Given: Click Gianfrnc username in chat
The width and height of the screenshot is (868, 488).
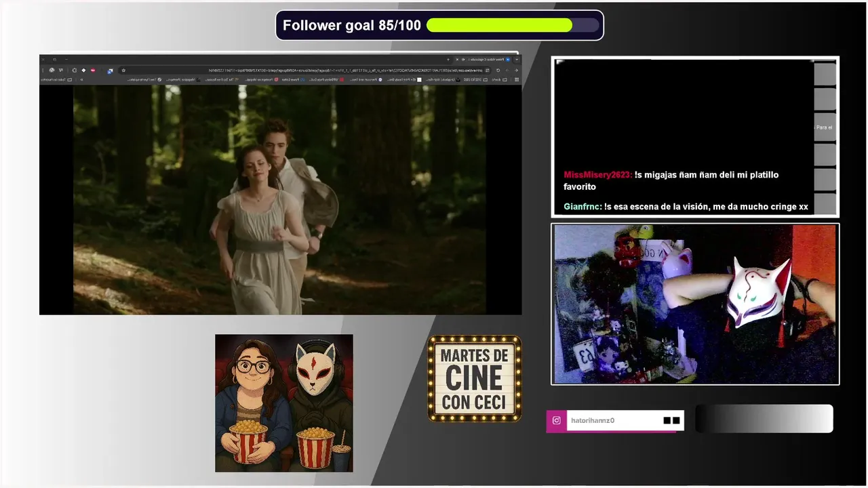Looking at the screenshot, I should tap(583, 207).
